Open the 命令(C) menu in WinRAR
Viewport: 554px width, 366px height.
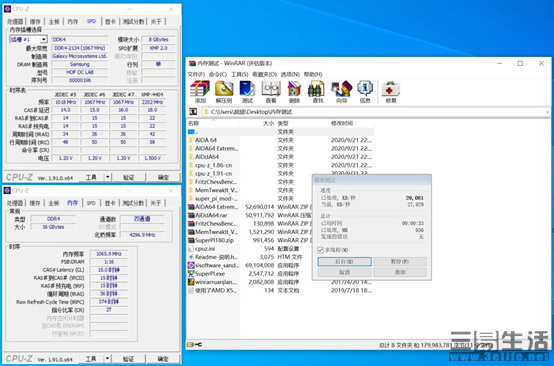(x=218, y=74)
